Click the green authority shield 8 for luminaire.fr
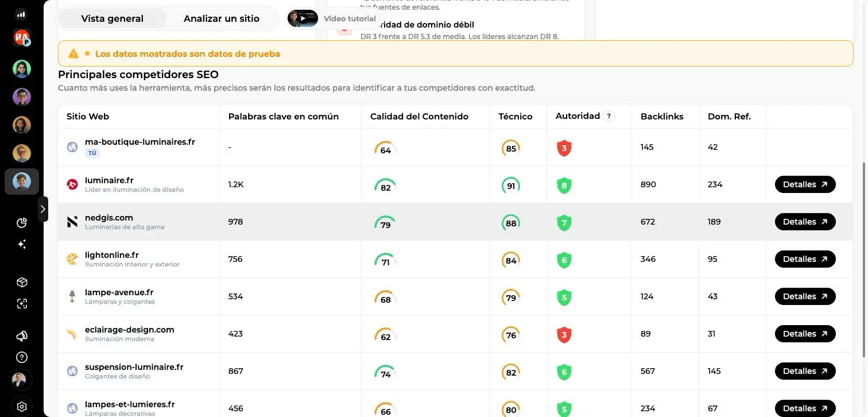This screenshot has height=417, width=868. [x=564, y=186]
